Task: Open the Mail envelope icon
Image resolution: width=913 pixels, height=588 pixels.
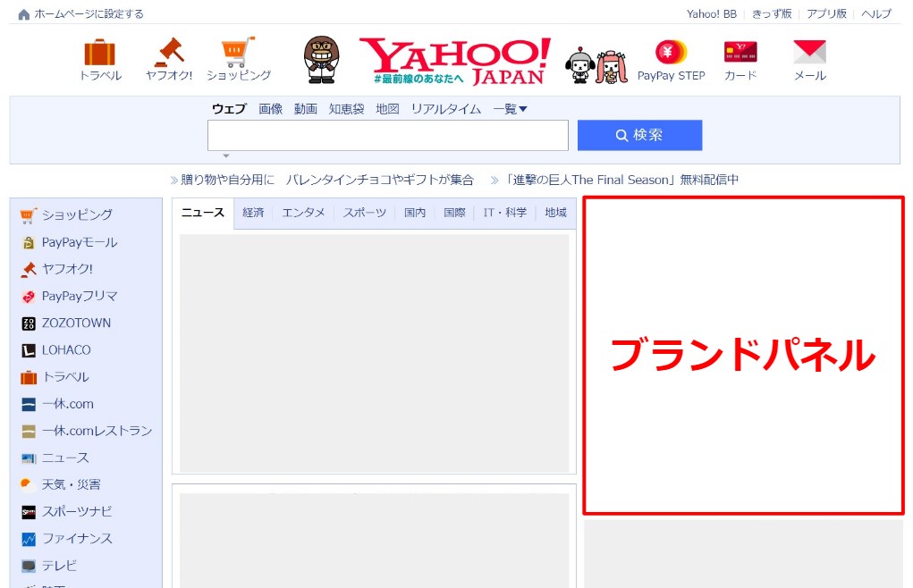Action: [x=809, y=53]
